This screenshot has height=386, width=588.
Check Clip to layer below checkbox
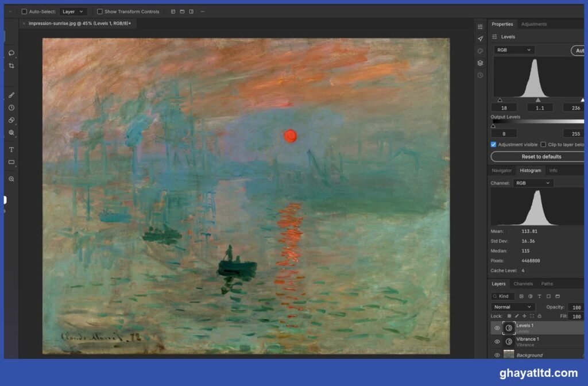543,144
